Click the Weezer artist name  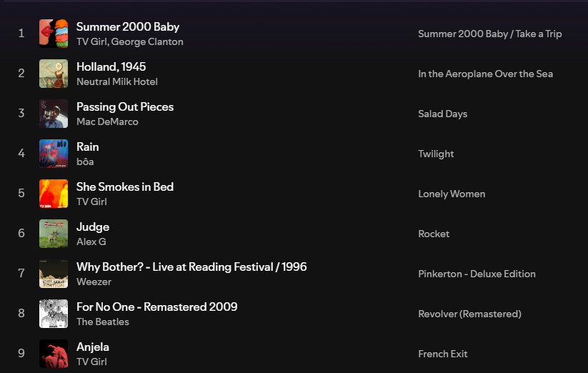coord(94,282)
